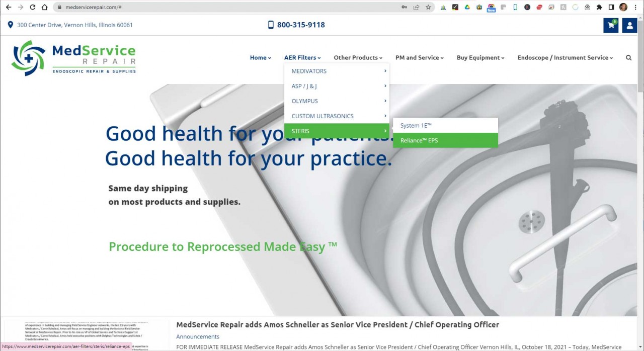Choose System 1E™ from the STERIS submenu

tap(445, 126)
